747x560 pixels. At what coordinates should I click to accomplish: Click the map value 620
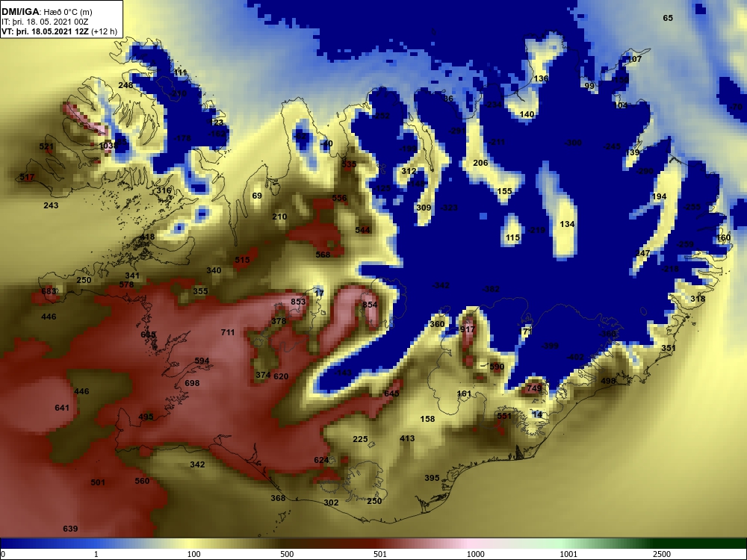click(x=281, y=376)
